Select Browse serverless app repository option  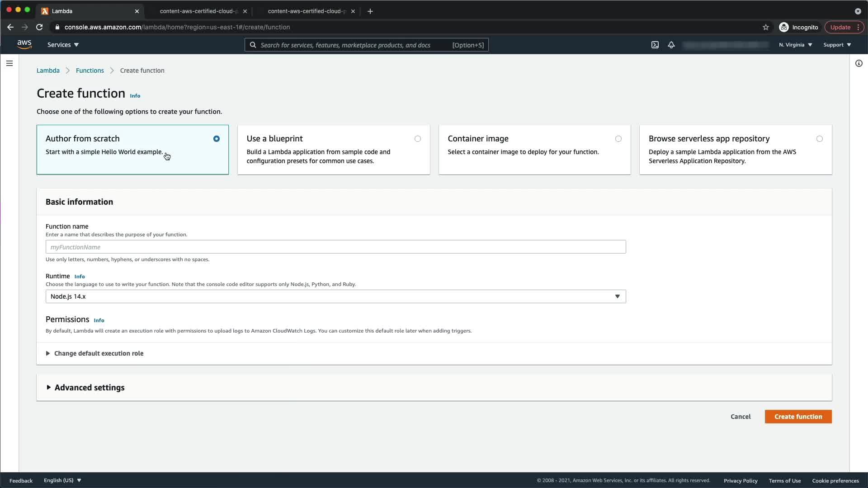pyautogui.click(x=819, y=139)
